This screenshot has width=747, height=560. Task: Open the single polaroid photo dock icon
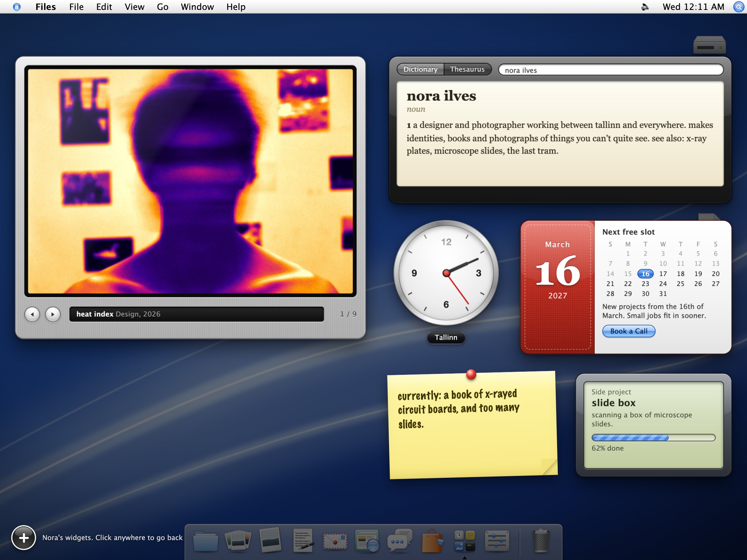271,540
